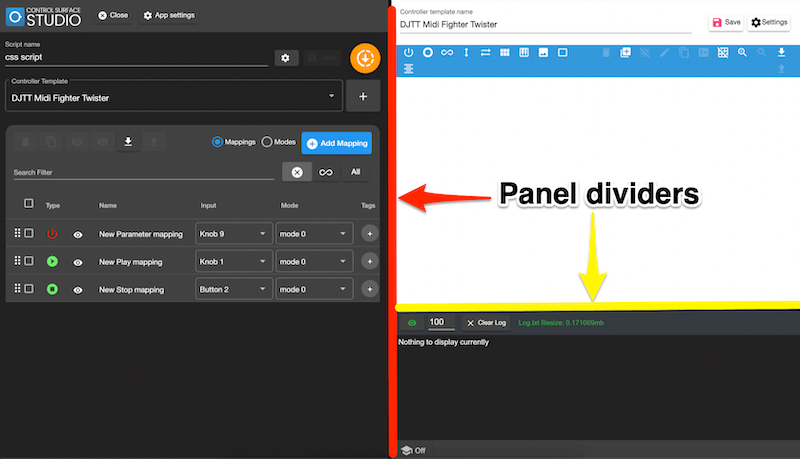Screen dimensions: 800x459
Task: Add a tag to New Play mapping
Action: tap(369, 262)
